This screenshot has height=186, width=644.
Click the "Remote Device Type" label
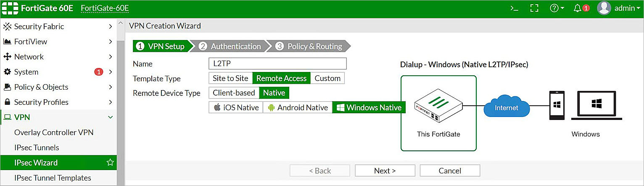click(x=166, y=93)
